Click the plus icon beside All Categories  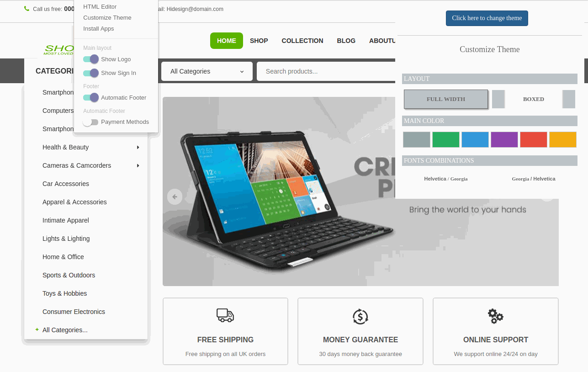[37, 329]
